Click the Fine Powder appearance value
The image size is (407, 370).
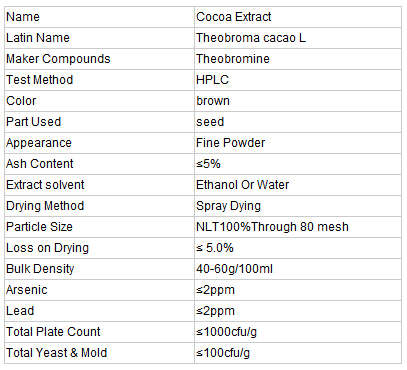pos(230,143)
